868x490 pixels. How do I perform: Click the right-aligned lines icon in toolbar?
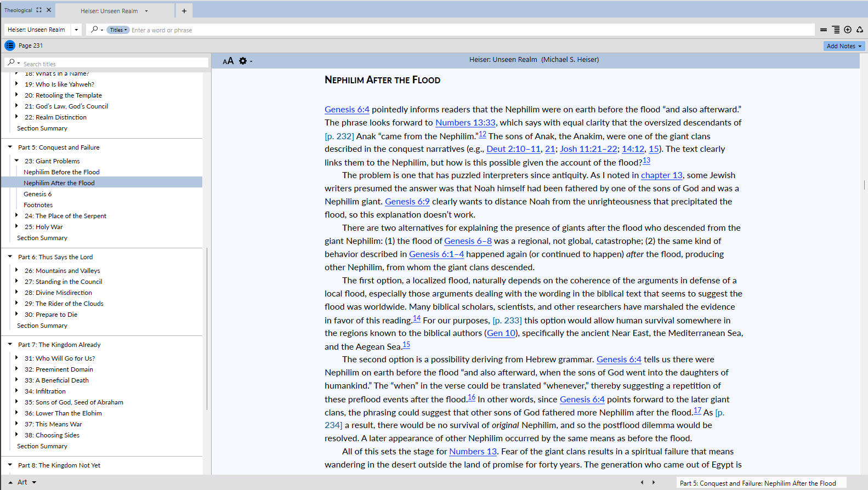coord(836,30)
